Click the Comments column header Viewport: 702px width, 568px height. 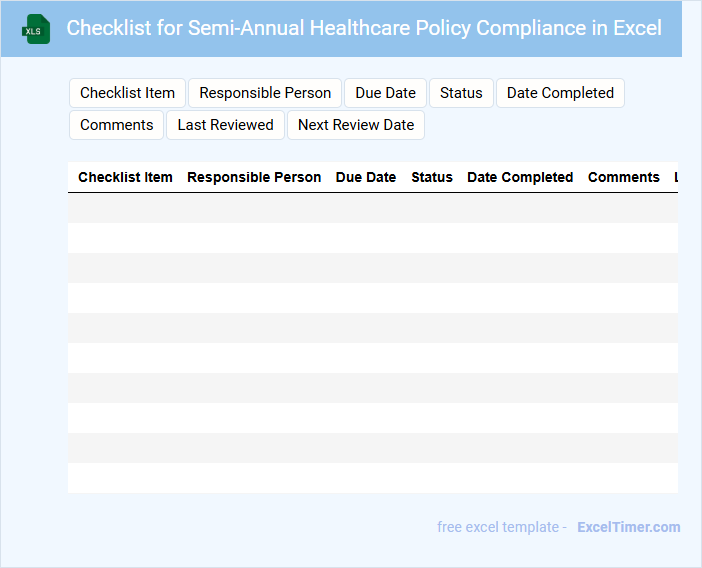point(623,177)
